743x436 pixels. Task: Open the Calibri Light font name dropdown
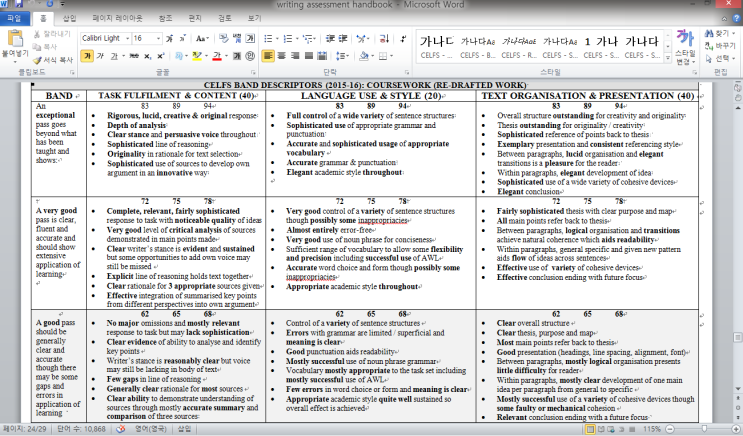pyautogui.click(x=127, y=38)
